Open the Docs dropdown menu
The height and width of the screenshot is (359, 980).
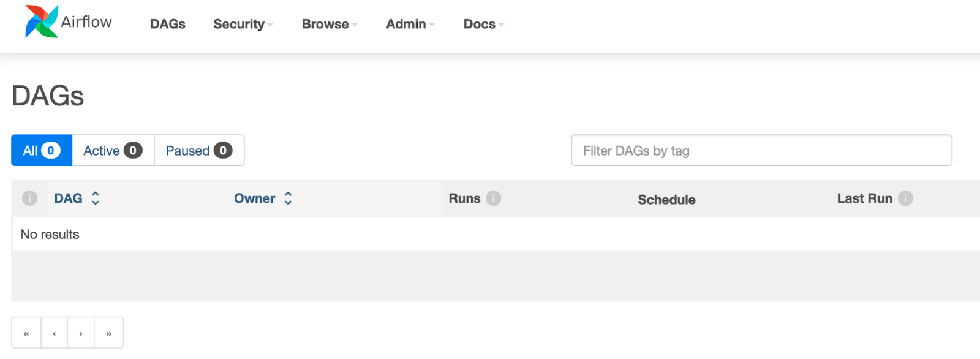click(x=483, y=25)
